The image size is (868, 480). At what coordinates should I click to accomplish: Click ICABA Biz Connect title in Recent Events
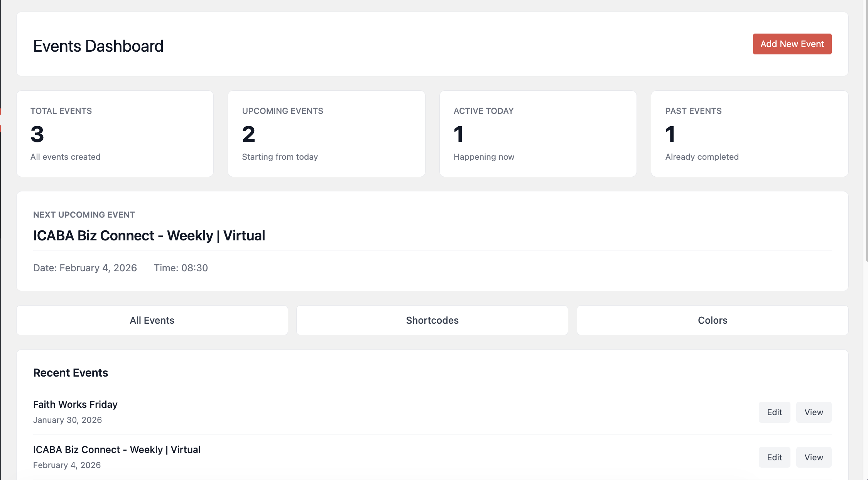(x=117, y=450)
